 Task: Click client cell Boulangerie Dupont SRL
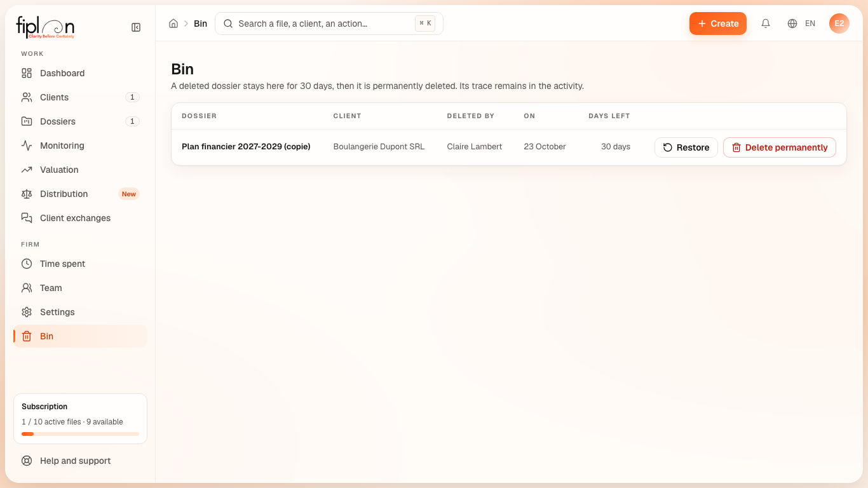[379, 147]
